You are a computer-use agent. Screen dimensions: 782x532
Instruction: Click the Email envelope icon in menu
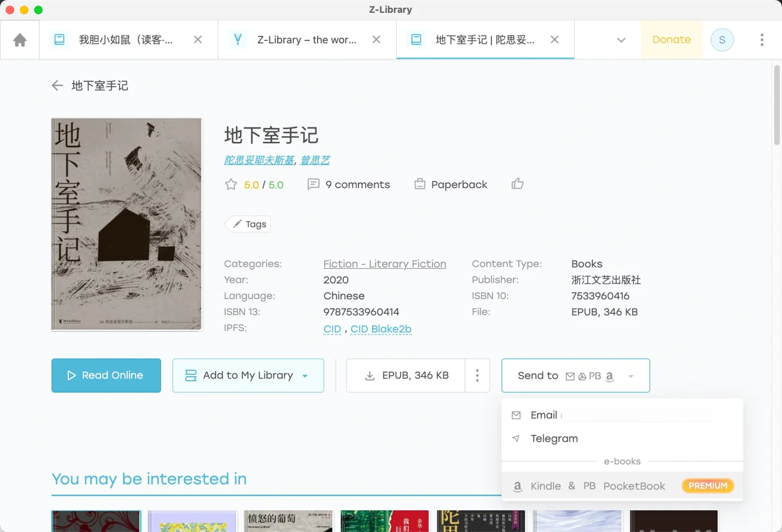[516, 415]
